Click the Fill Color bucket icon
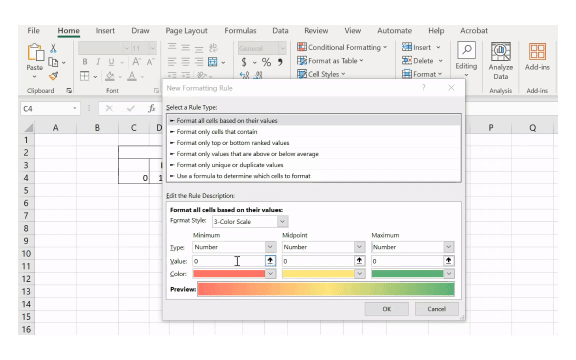 click(x=109, y=76)
